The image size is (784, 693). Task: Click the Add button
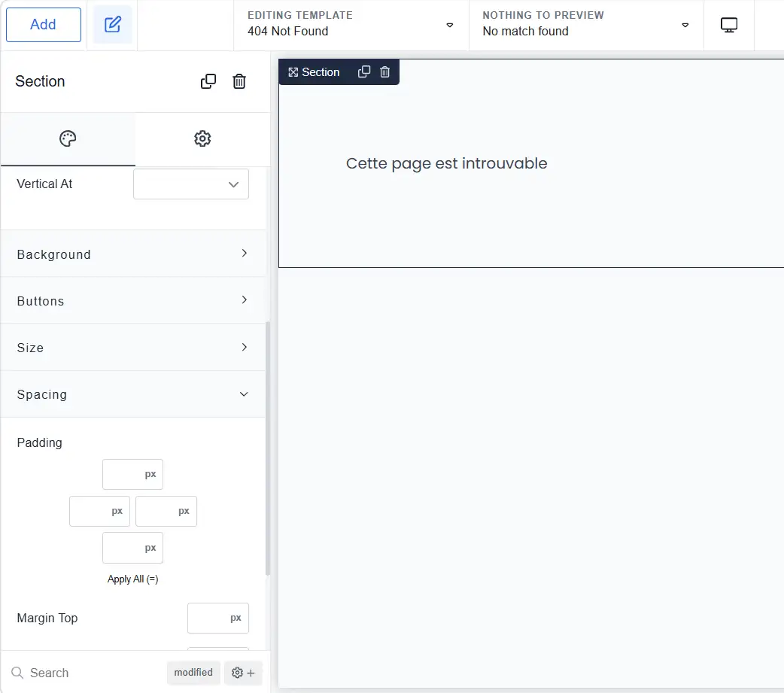[44, 25]
